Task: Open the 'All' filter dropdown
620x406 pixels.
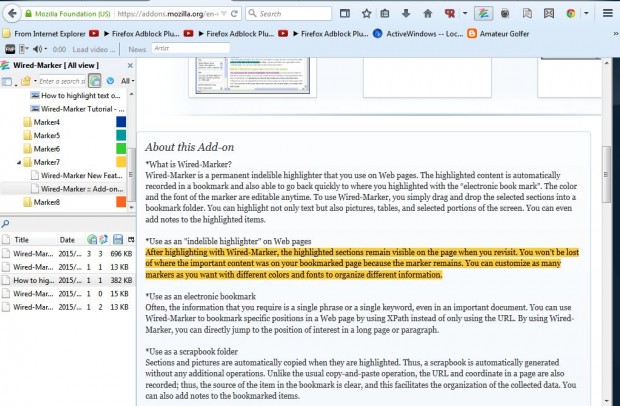Action: [x=127, y=81]
